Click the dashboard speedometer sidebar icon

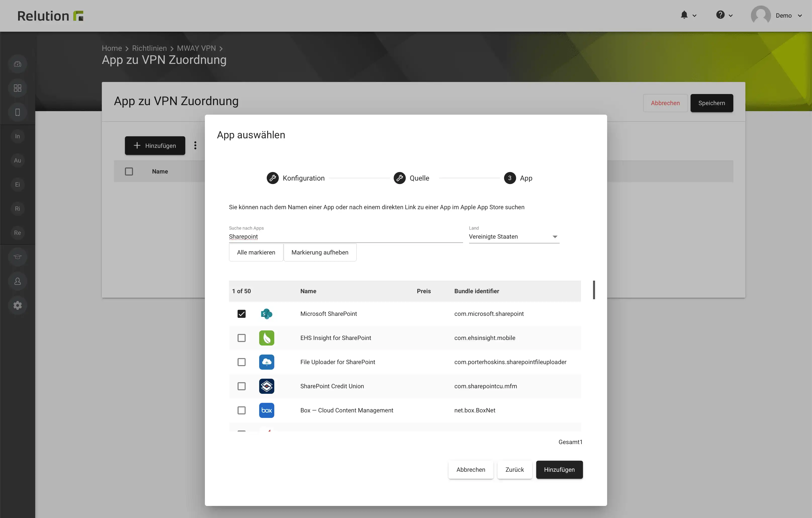[x=18, y=64]
